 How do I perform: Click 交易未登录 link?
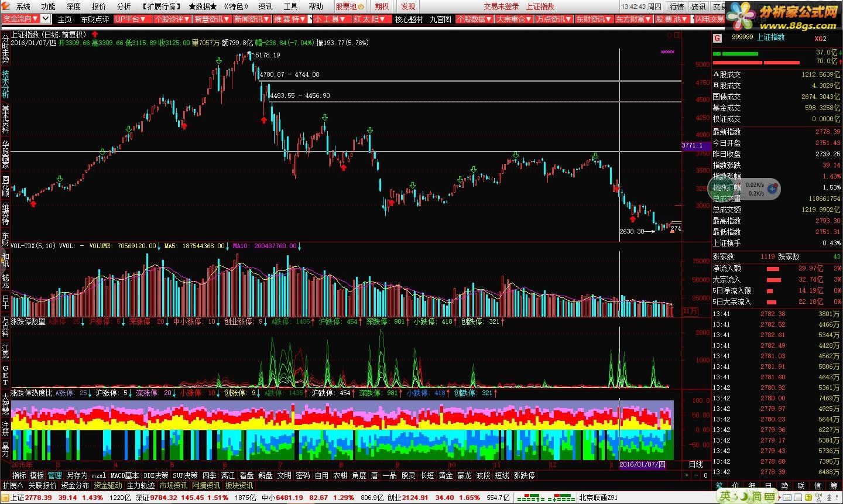click(501, 7)
